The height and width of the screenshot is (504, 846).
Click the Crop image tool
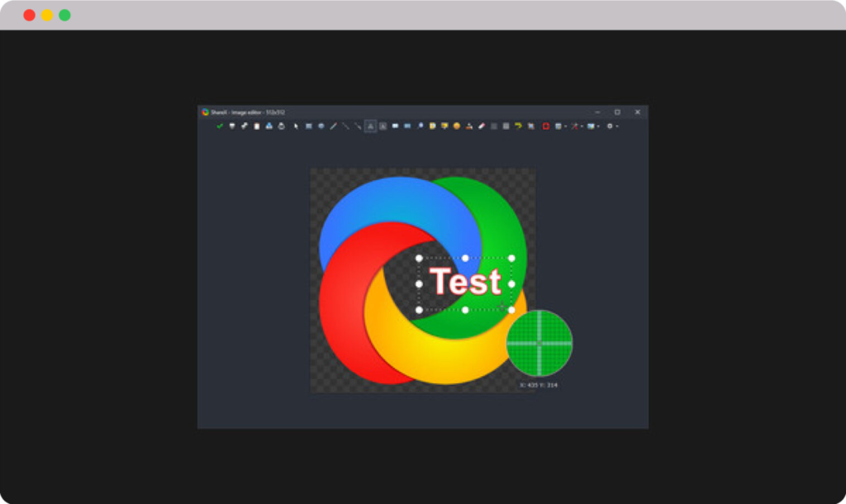530,126
